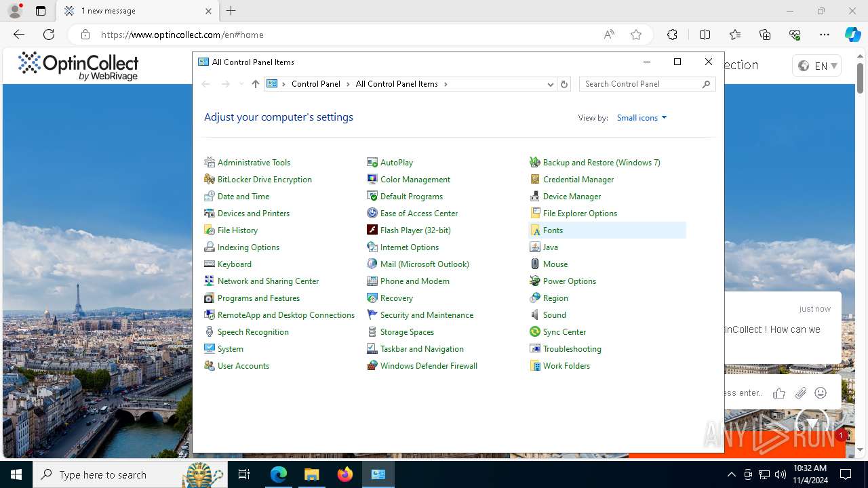Click the attachment paperclip in chat

pos(801,393)
